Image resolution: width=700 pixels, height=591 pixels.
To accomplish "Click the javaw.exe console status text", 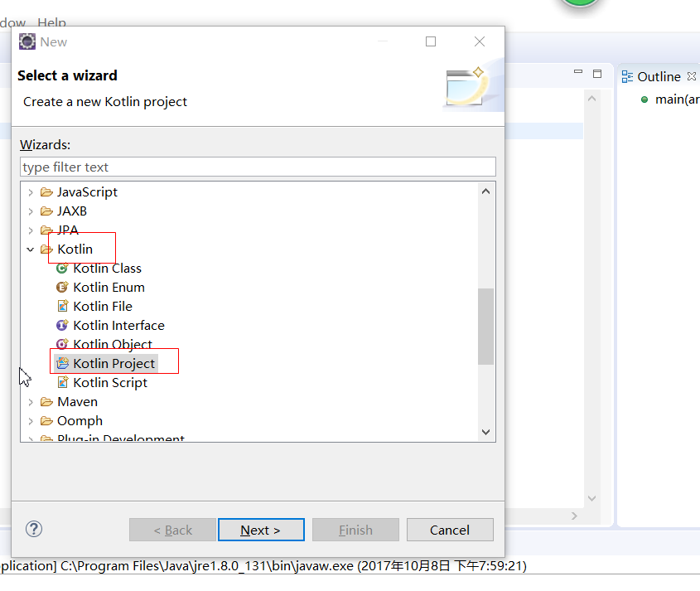I will coord(263,566).
